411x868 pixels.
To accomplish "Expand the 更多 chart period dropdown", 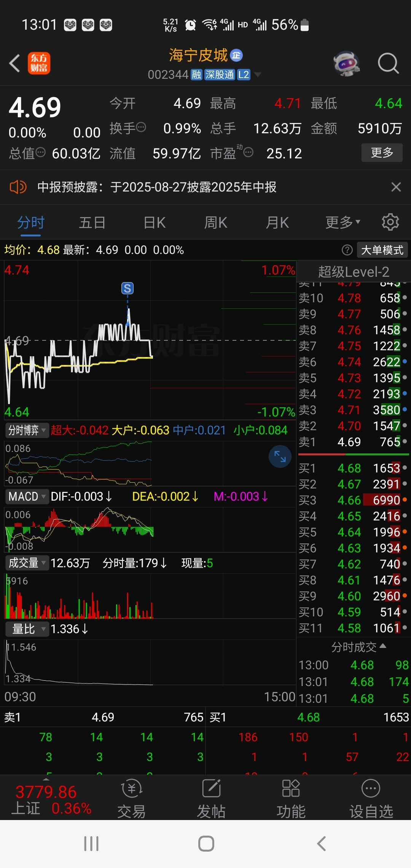I will [x=342, y=222].
